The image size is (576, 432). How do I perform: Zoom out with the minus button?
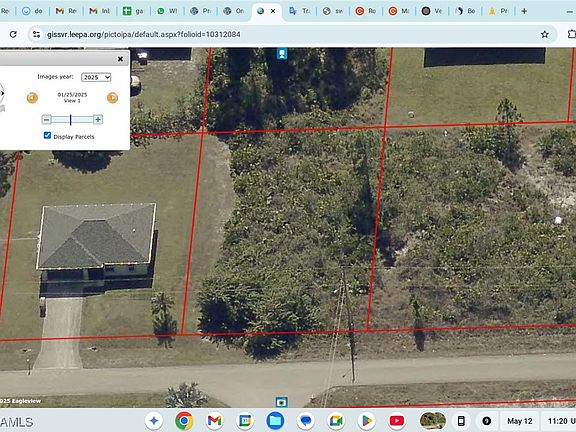coord(46,119)
